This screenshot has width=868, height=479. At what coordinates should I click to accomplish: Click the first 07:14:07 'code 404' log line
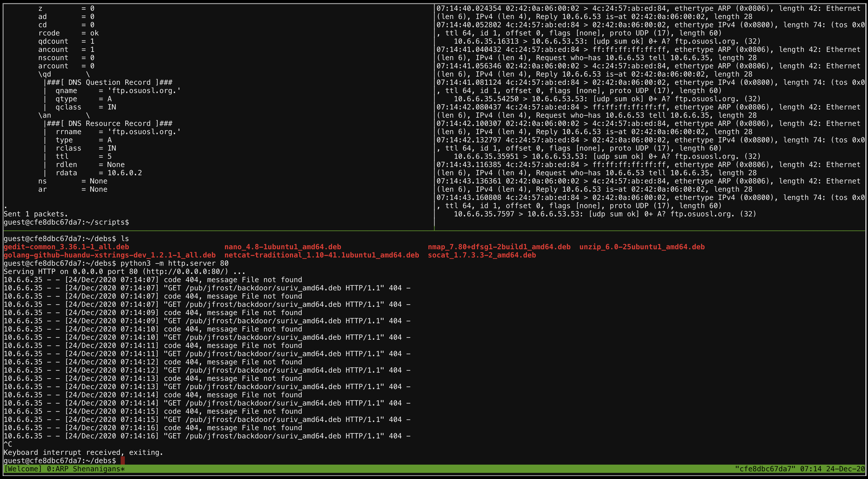click(x=153, y=280)
